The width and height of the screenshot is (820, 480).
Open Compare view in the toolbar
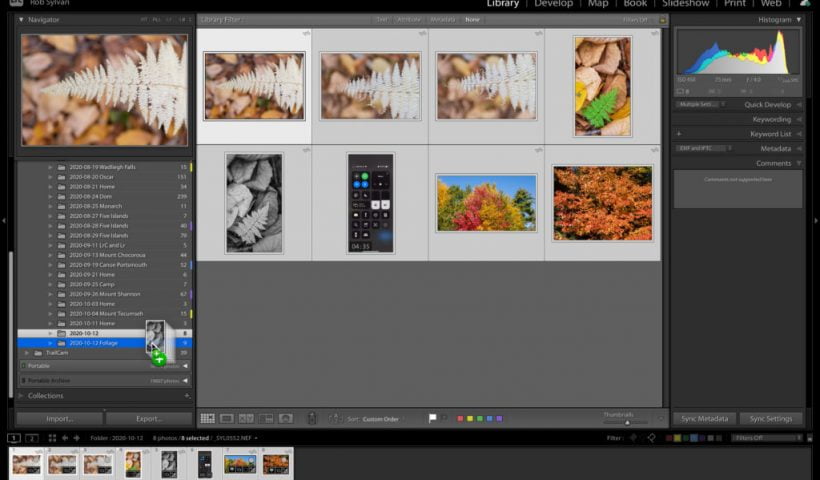246,418
